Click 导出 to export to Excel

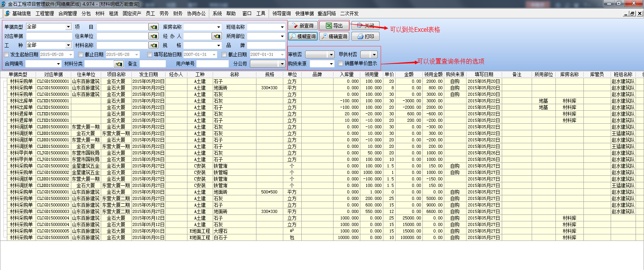pyautogui.click(x=334, y=26)
